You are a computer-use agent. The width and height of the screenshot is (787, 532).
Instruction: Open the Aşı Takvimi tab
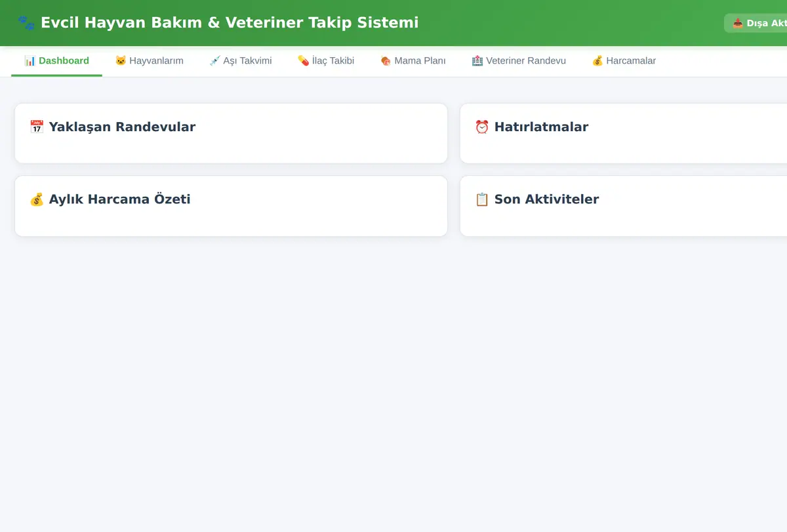240,61
